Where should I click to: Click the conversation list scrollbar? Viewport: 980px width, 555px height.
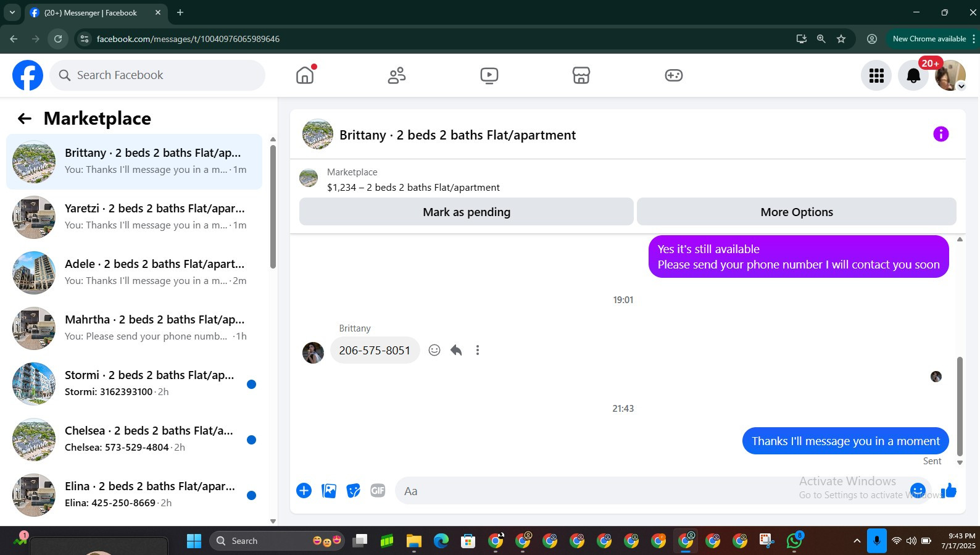pyautogui.click(x=273, y=207)
